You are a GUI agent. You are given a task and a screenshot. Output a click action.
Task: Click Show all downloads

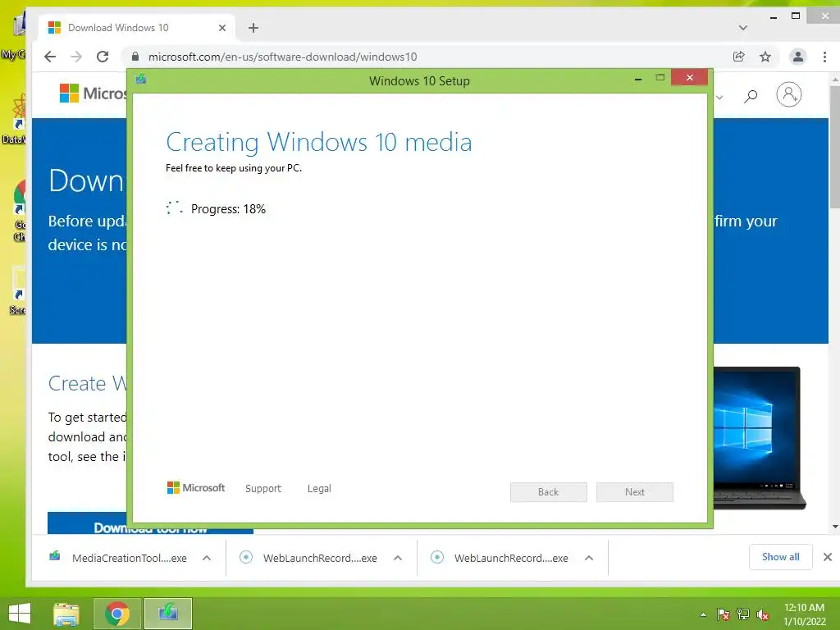pyautogui.click(x=781, y=557)
